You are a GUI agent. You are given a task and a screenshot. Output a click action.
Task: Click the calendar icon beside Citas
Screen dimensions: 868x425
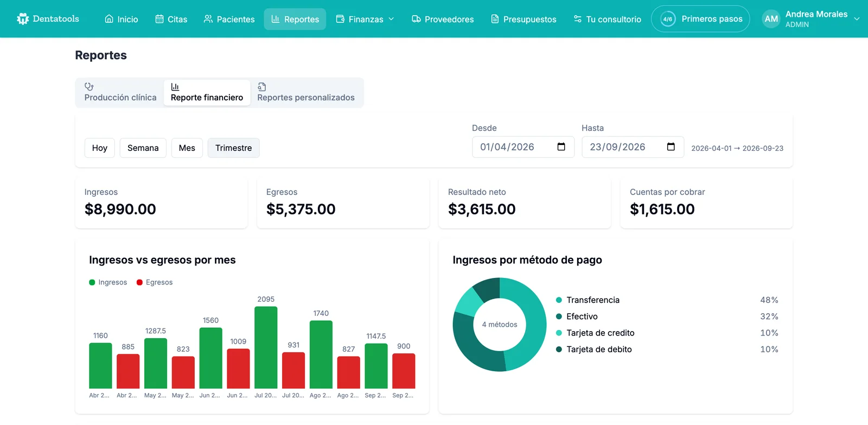[x=159, y=19]
